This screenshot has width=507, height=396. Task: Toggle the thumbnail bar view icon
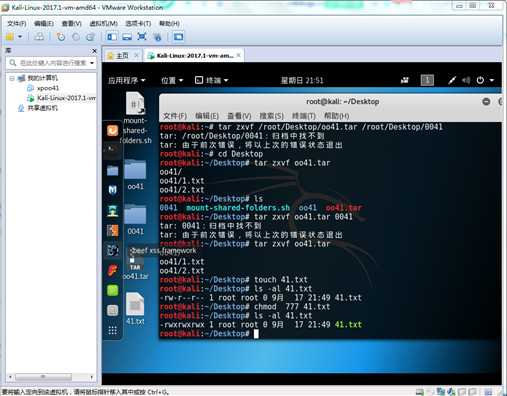click(127, 36)
